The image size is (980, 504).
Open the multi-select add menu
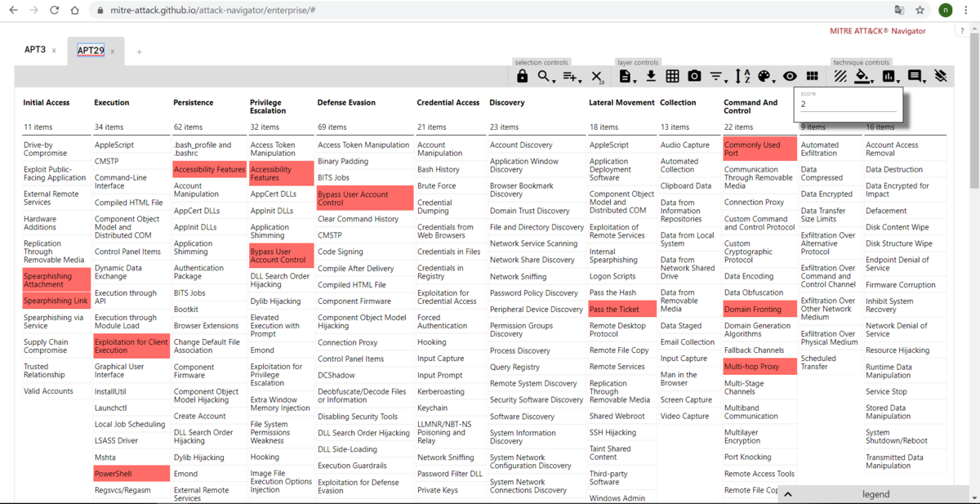[571, 76]
